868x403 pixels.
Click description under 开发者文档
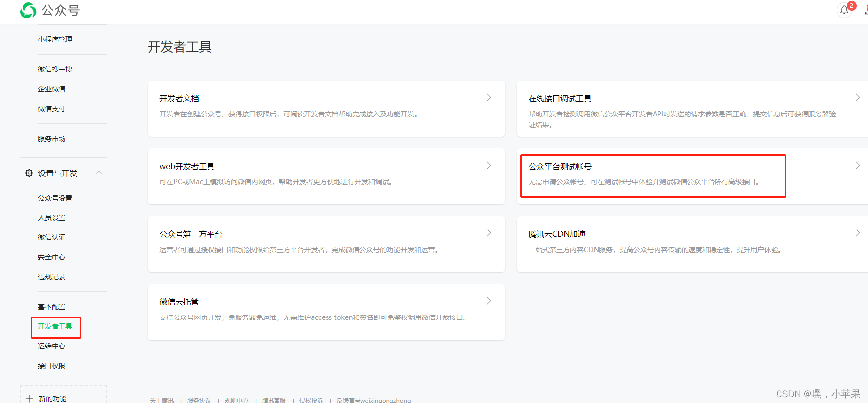290,114
